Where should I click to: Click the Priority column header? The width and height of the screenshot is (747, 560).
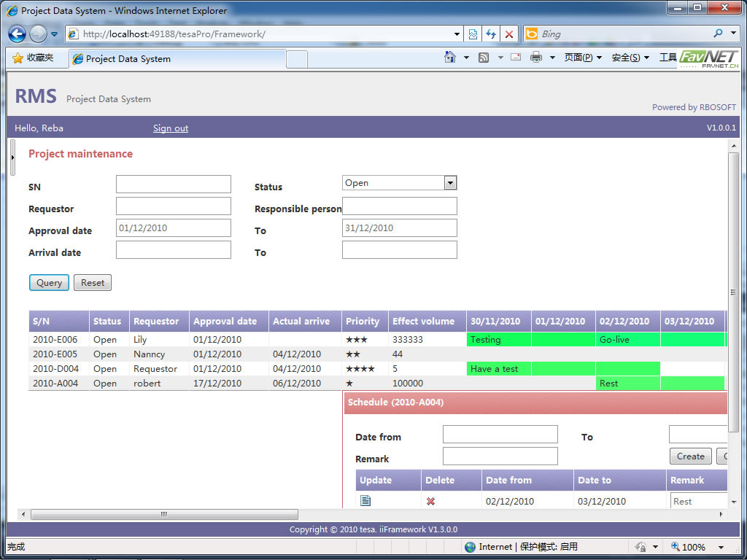point(365,322)
